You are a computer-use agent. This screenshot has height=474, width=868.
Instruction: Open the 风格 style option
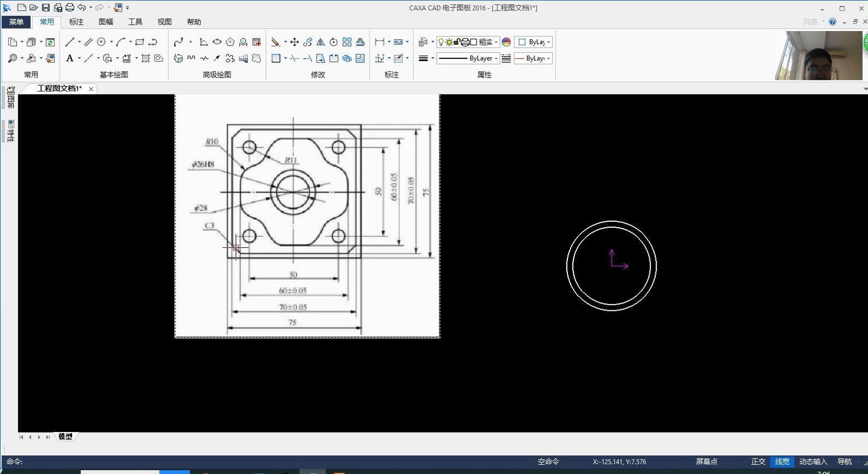tap(810, 22)
